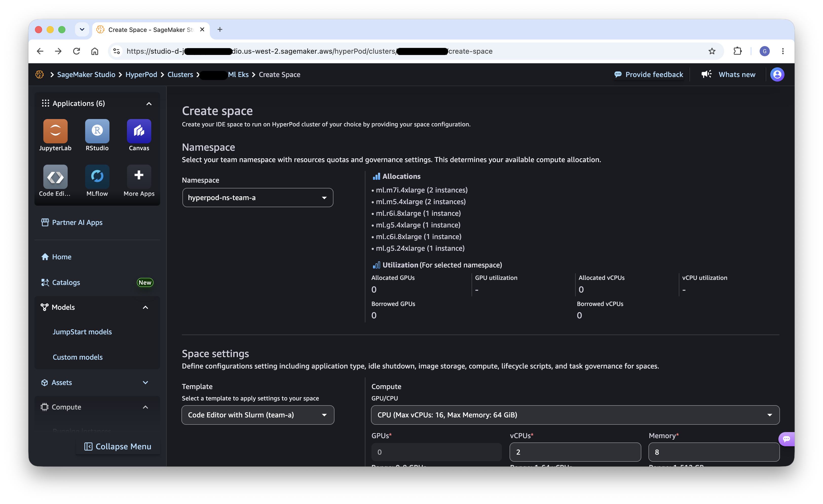Click the vCPUs input field
Viewport: 823px width, 504px height.
point(575,452)
